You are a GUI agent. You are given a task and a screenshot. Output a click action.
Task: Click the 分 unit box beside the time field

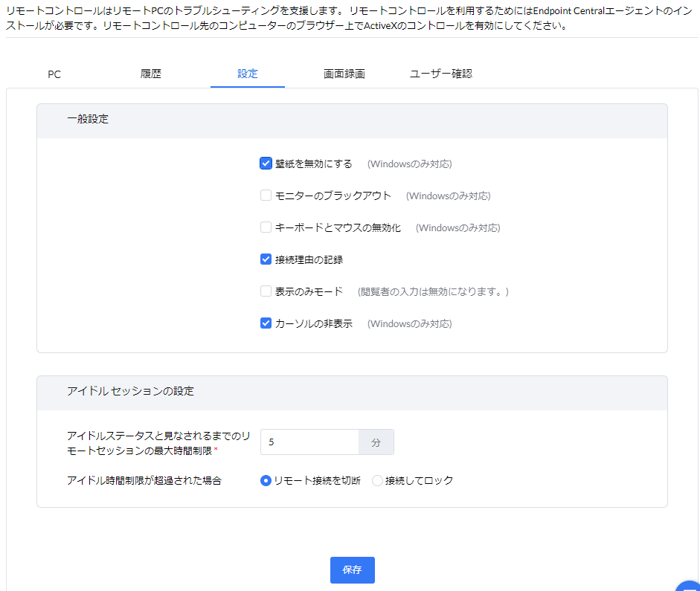point(376,442)
